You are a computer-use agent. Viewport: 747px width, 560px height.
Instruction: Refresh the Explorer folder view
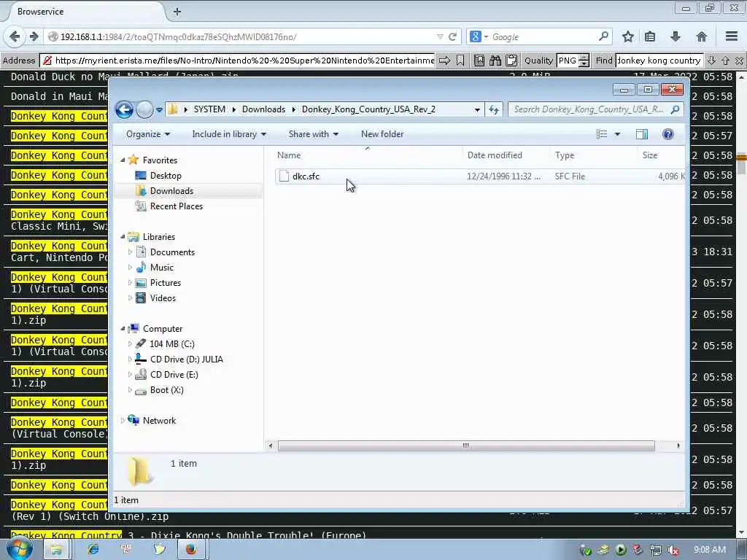pos(494,109)
